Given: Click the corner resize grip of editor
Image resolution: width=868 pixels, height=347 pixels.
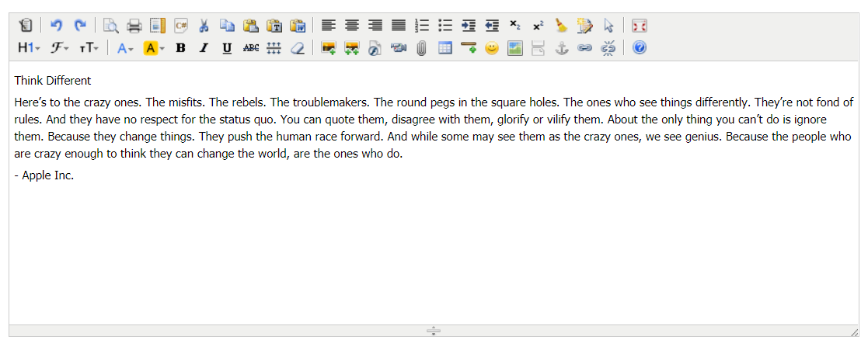Looking at the screenshot, I should [854, 331].
